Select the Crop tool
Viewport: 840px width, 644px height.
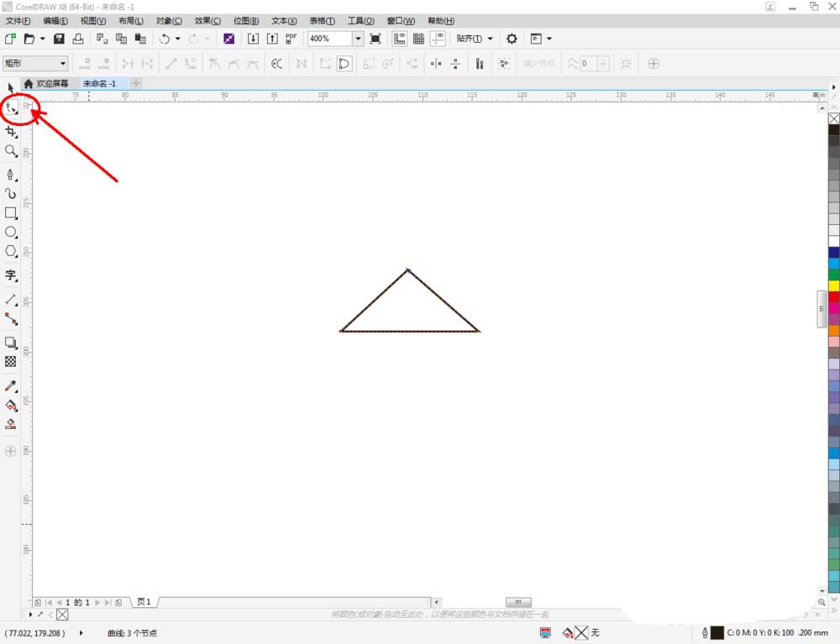11,131
